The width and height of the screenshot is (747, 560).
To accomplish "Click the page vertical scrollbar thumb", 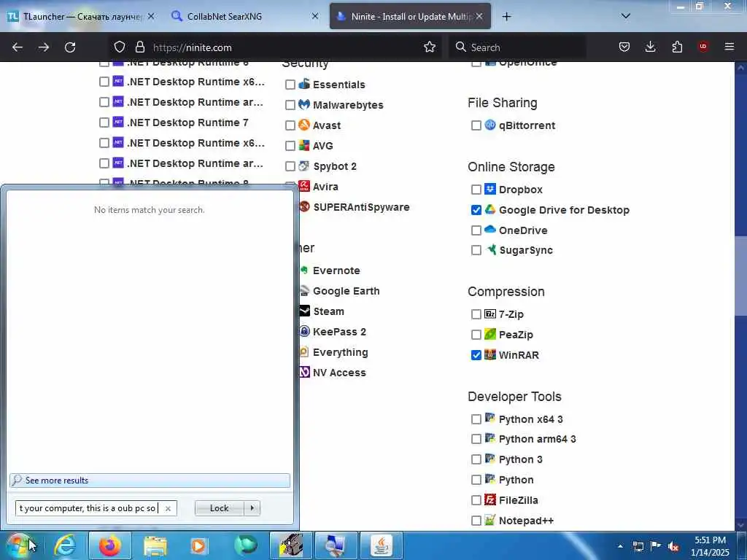I will (740, 276).
